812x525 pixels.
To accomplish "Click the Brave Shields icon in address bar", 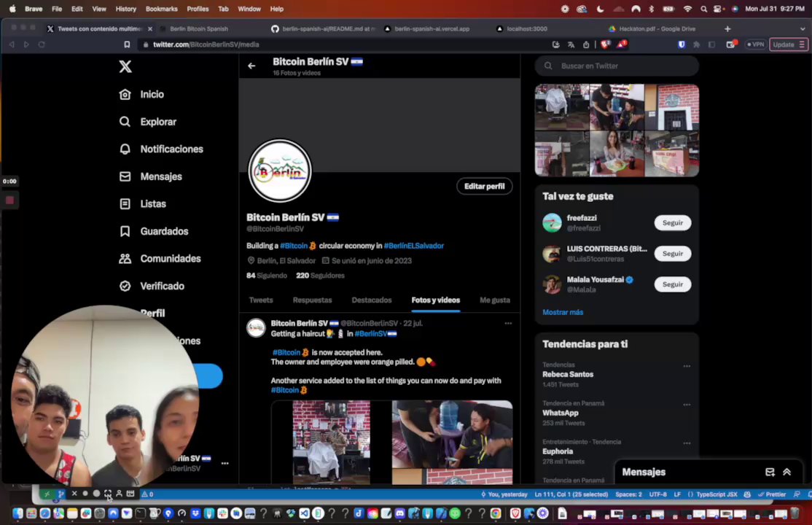I will 604,44.
